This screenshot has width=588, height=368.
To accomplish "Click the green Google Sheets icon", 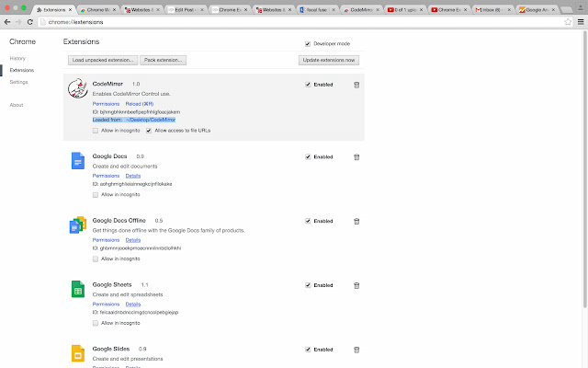I will tap(78, 289).
